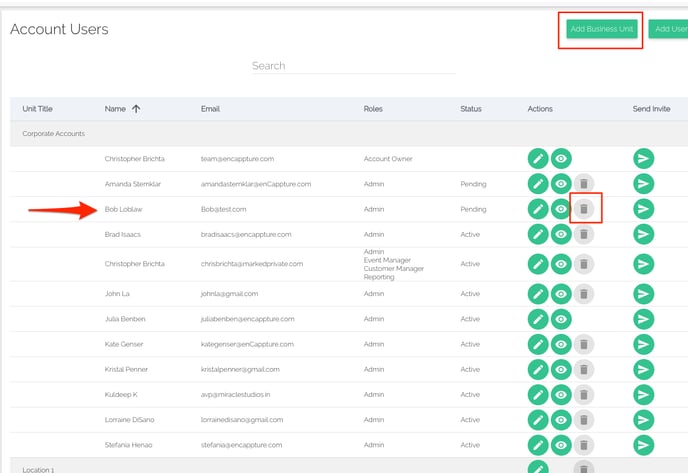The width and height of the screenshot is (688, 473).
Task: Send invite to Julia Benben
Action: pos(644,319)
